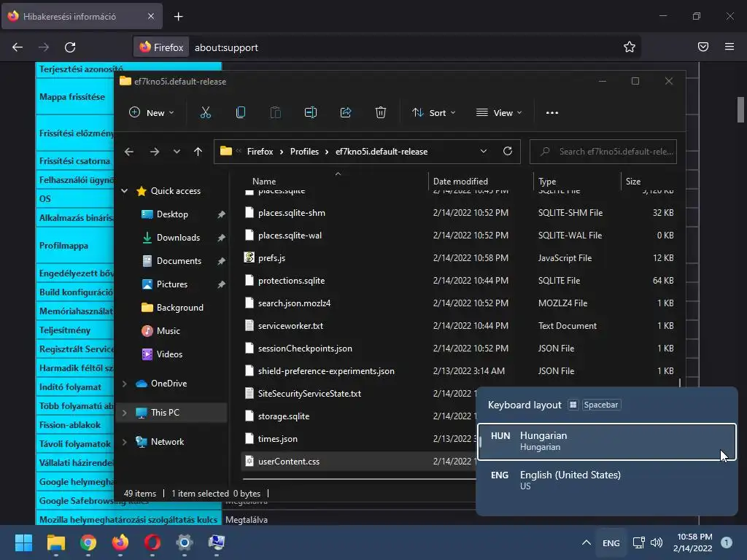
Task: Refresh the Explorer folder view
Action: (508, 152)
